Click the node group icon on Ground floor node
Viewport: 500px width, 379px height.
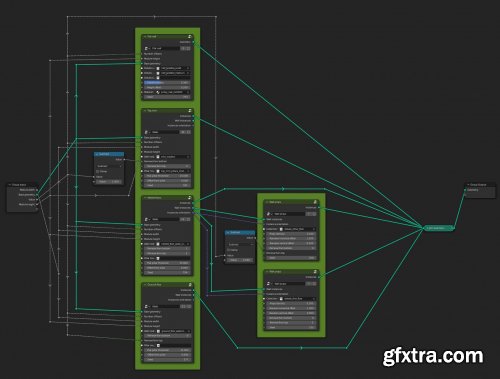[x=190, y=285]
